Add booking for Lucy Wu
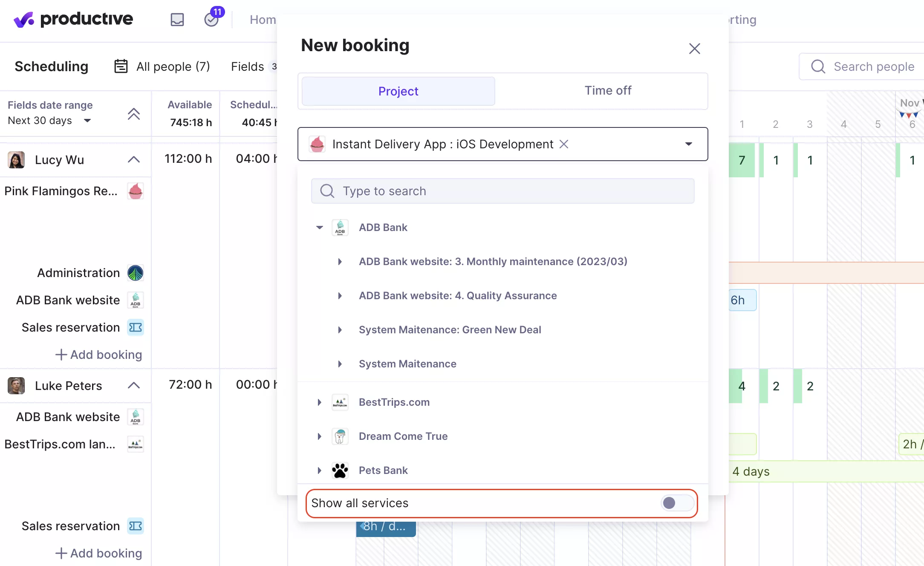The height and width of the screenshot is (566, 924). (99, 355)
